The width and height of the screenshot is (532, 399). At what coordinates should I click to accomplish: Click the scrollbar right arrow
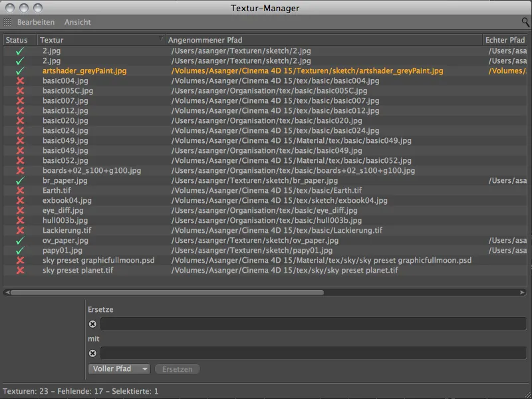[x=522, y=293]
